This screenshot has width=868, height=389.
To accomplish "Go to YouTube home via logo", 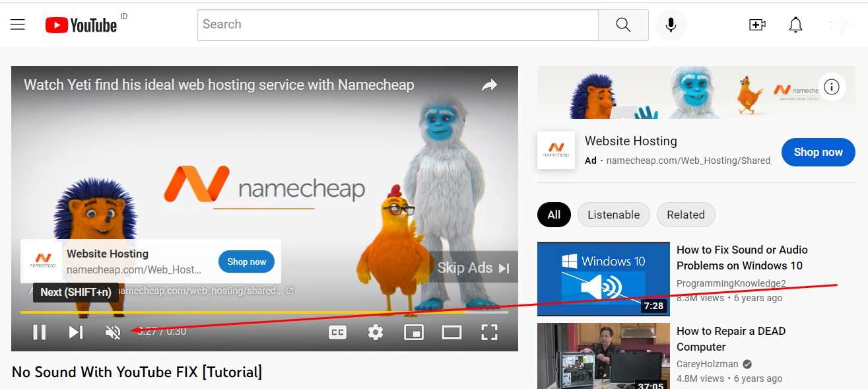I will (81, 25).
